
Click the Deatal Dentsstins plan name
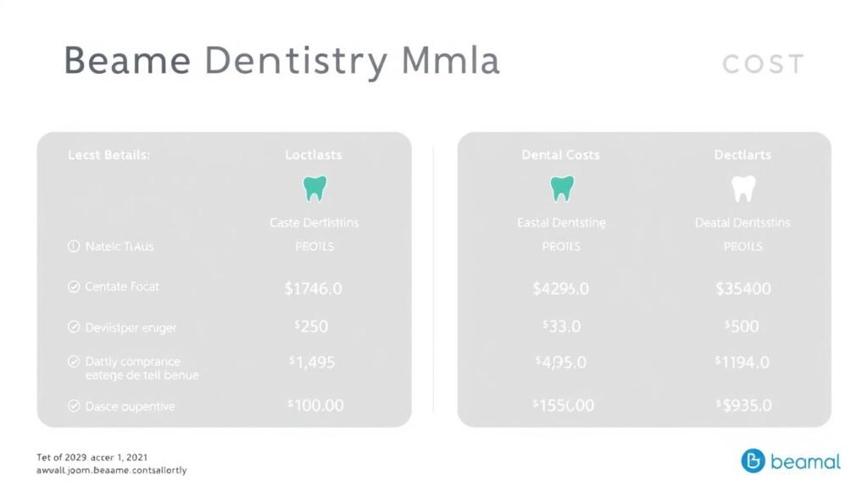point(743,222)
